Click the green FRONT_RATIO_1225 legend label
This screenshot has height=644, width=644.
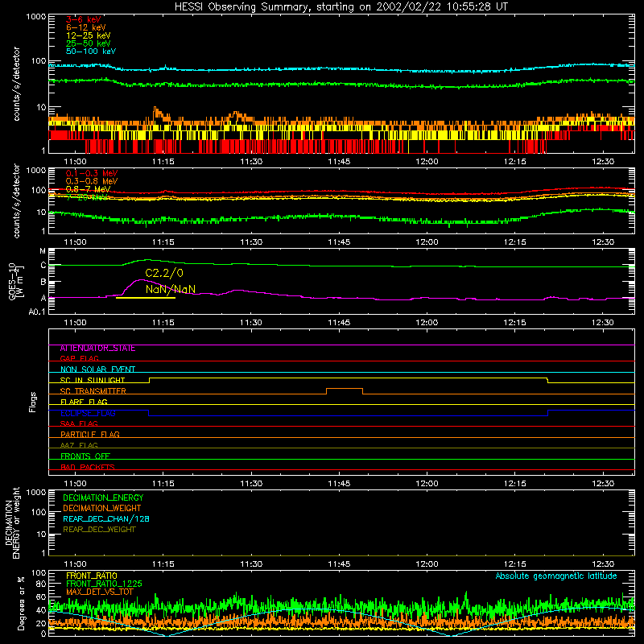pos(104,584)
